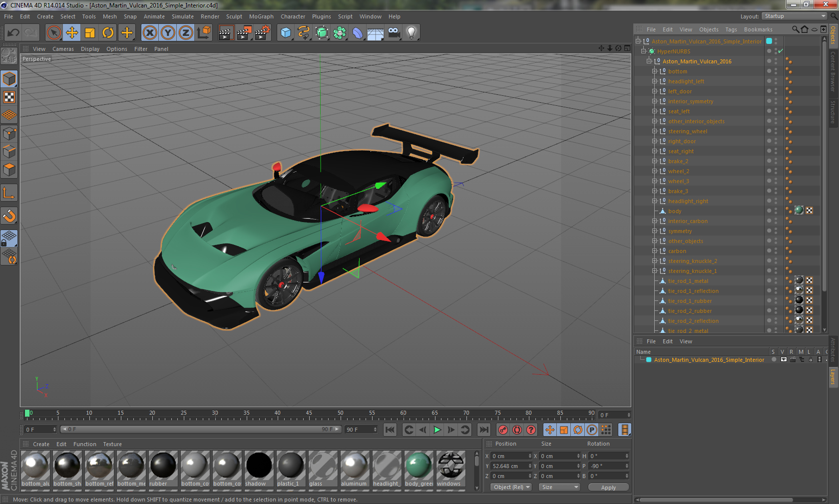Screen dimensions: 839x504
Task: Enable the Axis tool
Action: pyautogui.click(x=9, y=193)
